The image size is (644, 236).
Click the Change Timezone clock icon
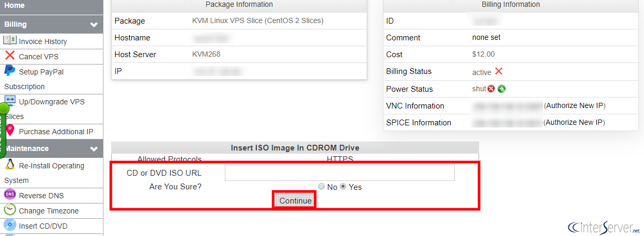tap(10, 210)
